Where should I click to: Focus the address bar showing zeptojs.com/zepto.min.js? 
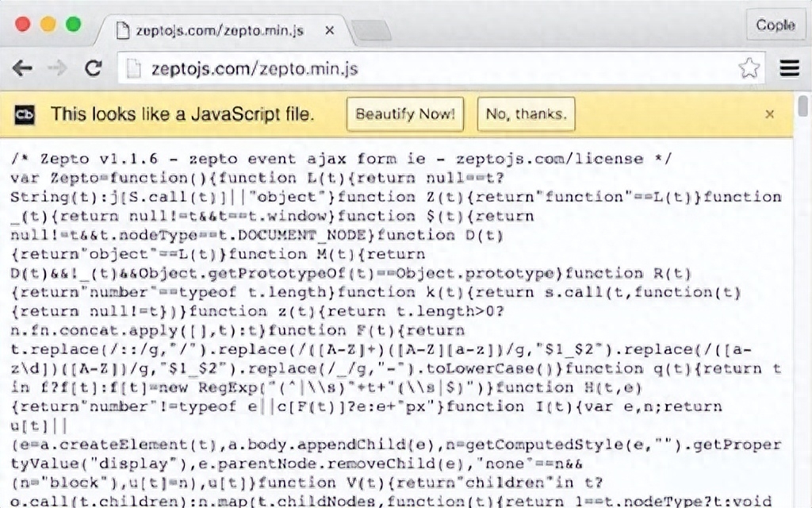(x=440, y=68)
